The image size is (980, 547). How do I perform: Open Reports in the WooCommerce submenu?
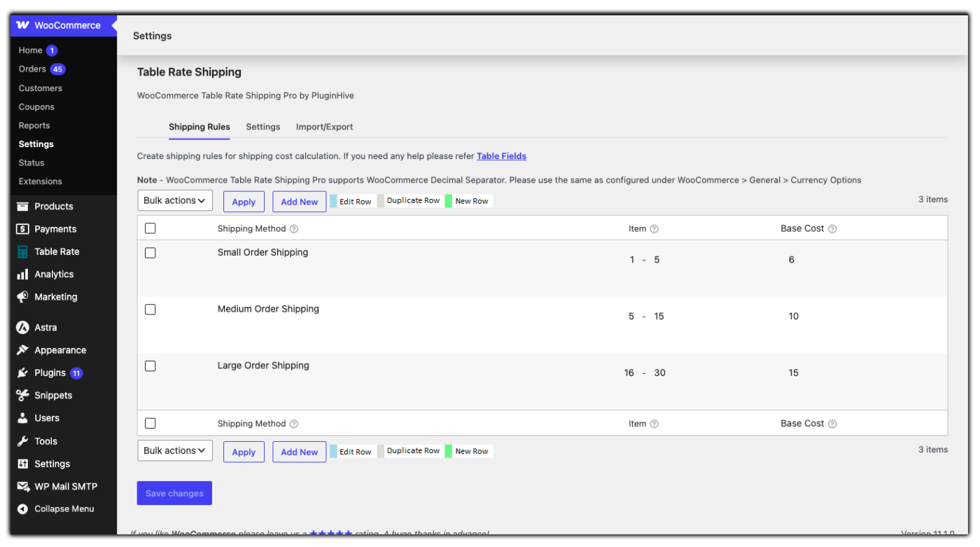point(34,125)
